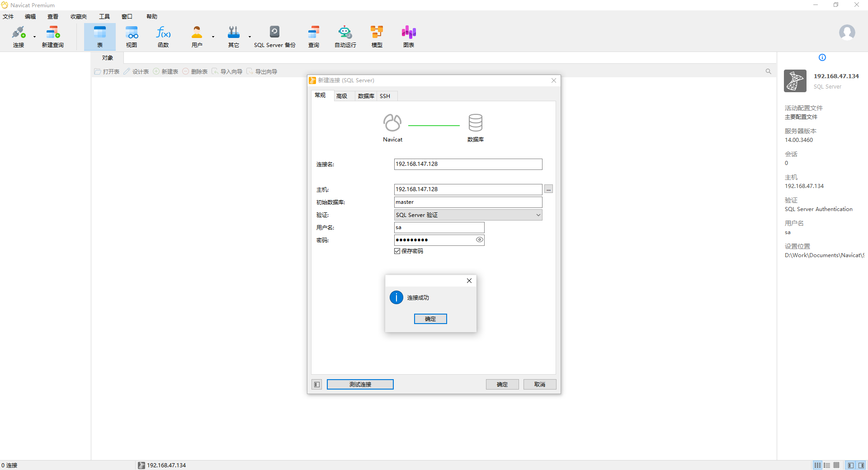Select the Objects (对象) tab

coord(108,58)
